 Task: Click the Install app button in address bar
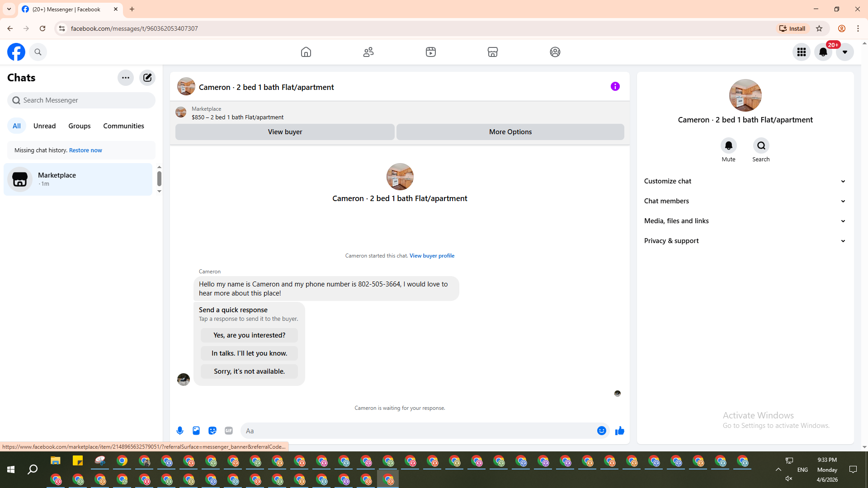[x=793, y=28]
